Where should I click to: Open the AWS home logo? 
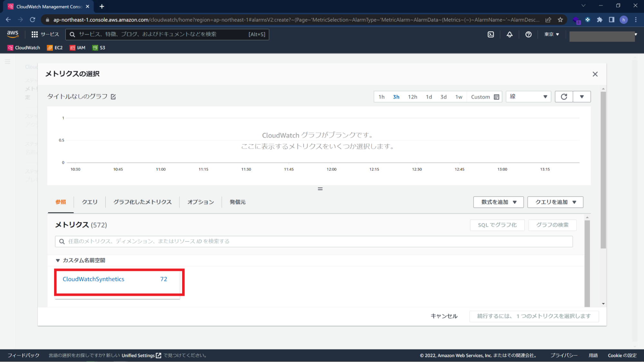[x=13, y=34]
